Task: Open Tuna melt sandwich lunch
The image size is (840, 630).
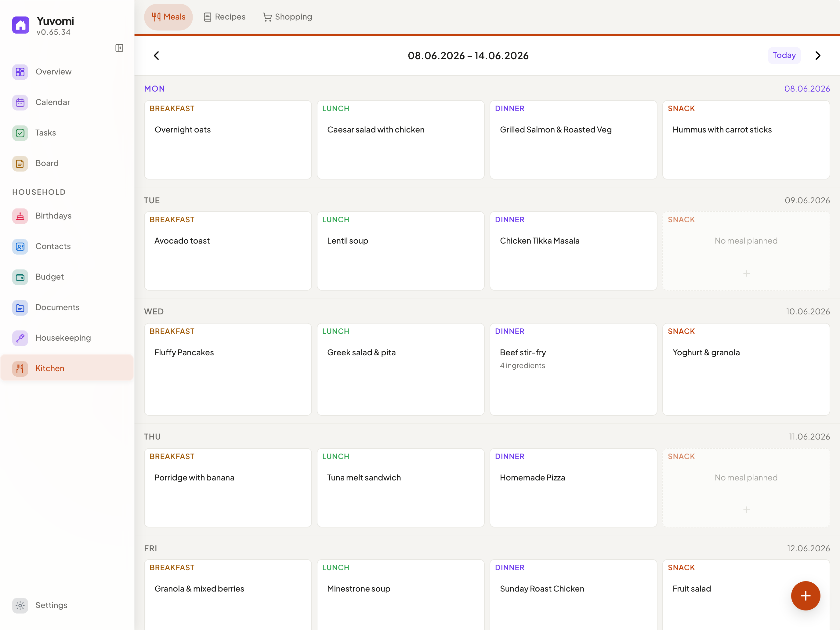Action: (x=401, y=487)
